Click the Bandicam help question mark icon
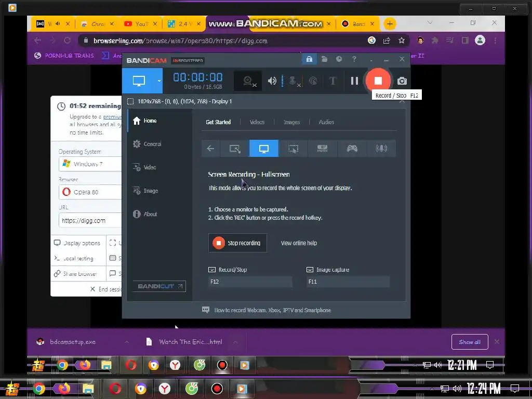 354,59
